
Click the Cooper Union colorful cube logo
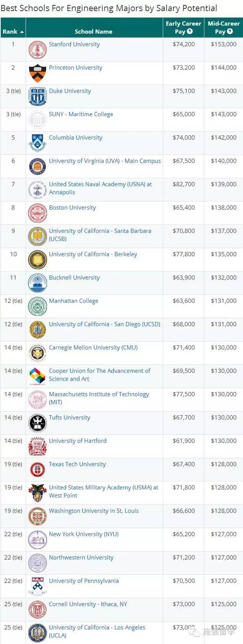[x=37, y=376]
